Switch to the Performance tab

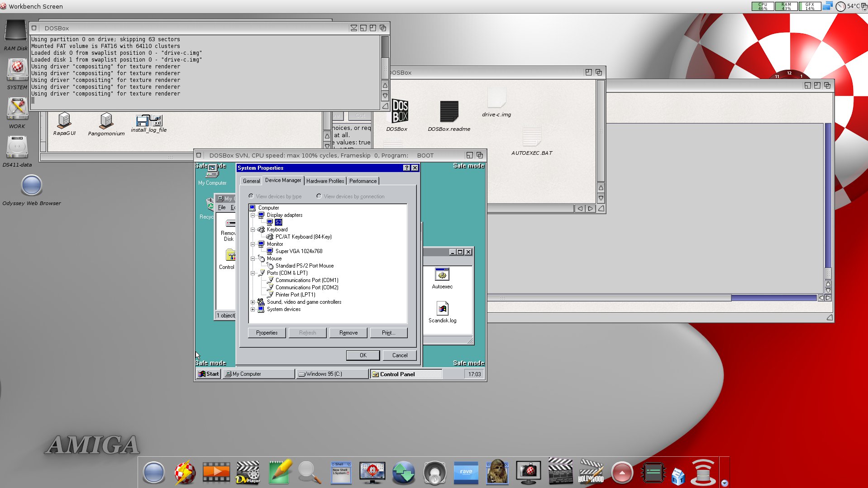pos(362,181)
